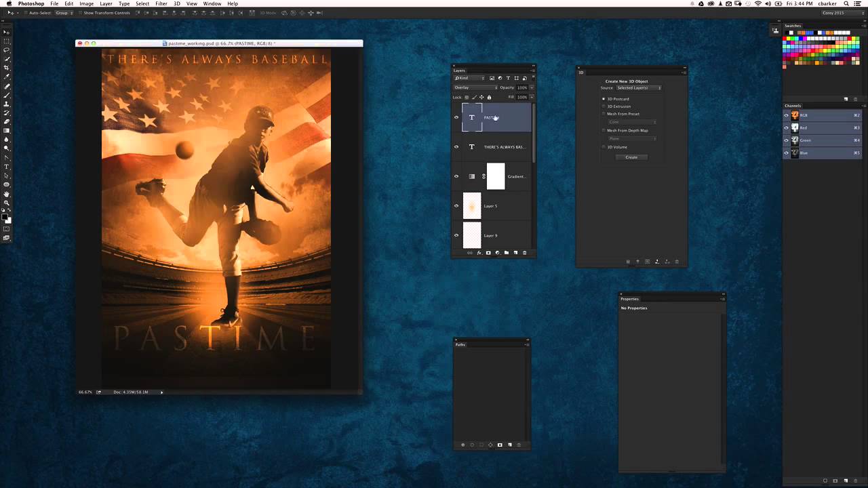Create new swatch icon in Swatches panel
868x488 pixels.
click(846, 99)
